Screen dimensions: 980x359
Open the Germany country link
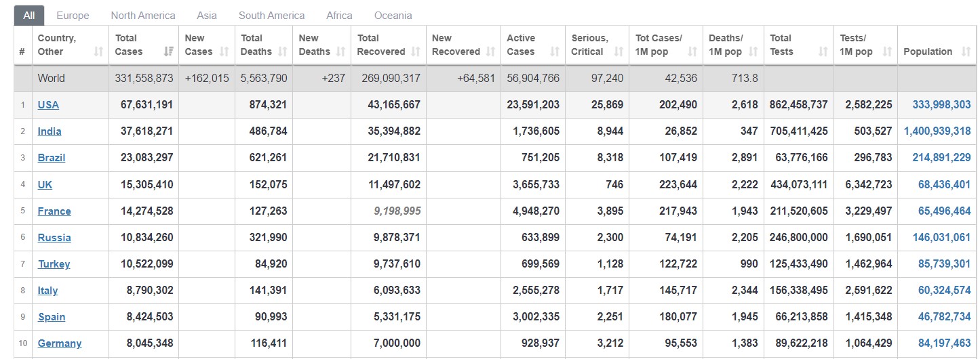tap(60, 343)
